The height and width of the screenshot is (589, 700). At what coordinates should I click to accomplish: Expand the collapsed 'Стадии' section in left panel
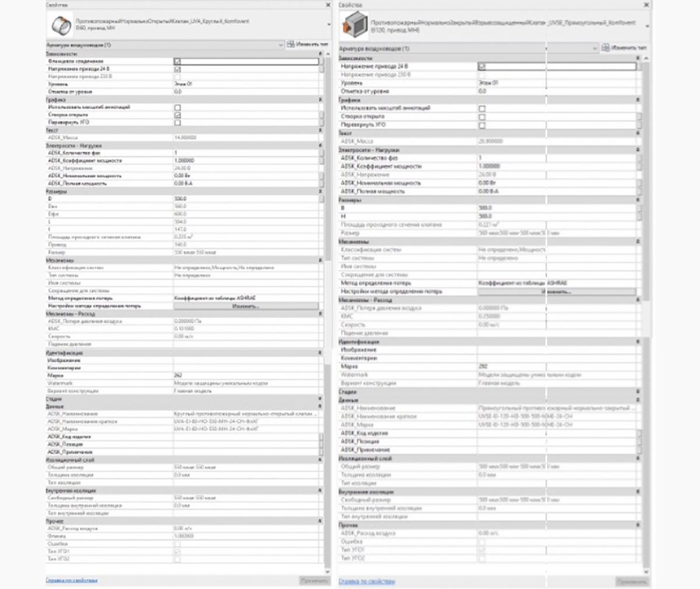click(320, 399)
